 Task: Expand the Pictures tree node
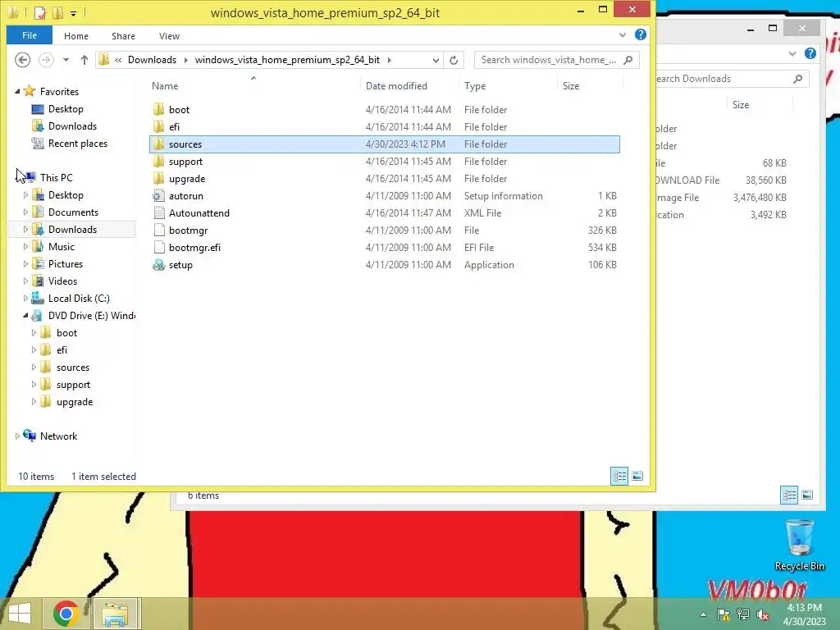(x=25, y=264)
